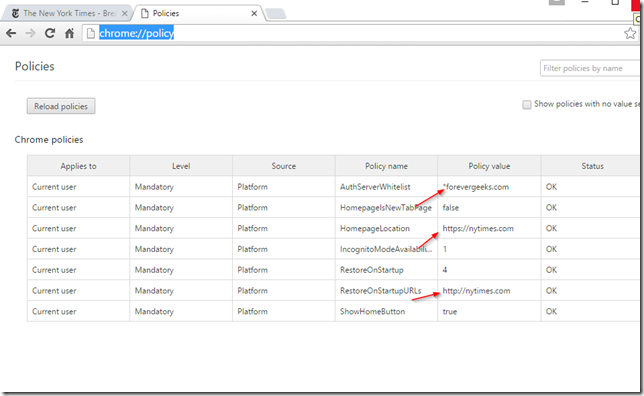Select the RestoreOnStartup policy name
Viewport: 644px width, 396px height.
372,270
